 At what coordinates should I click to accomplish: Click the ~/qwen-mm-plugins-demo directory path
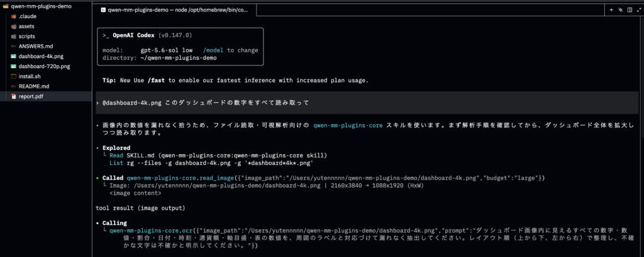pos(179,58)
